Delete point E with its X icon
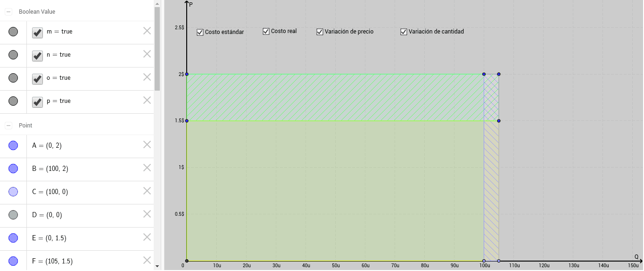 [x=147, y=237]
